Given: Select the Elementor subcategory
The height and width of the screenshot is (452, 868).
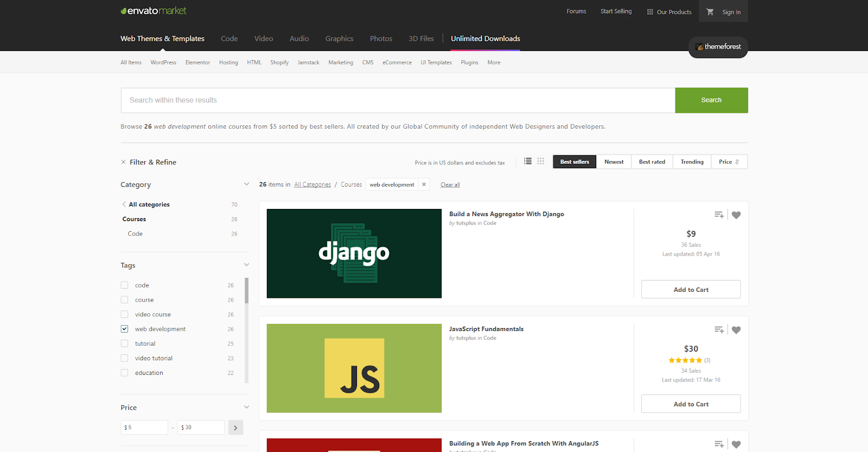Looking at the screenshot, I should click(x=197, y=62).
